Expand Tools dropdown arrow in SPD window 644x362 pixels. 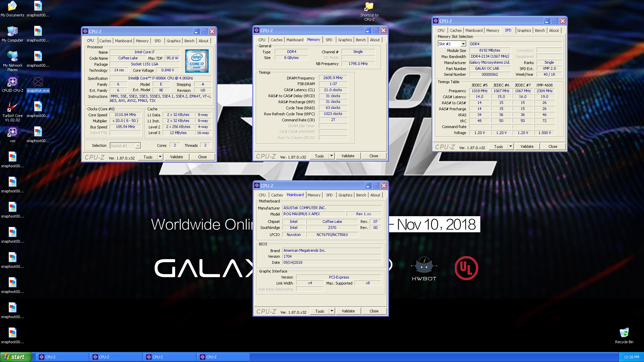[511, 146]
